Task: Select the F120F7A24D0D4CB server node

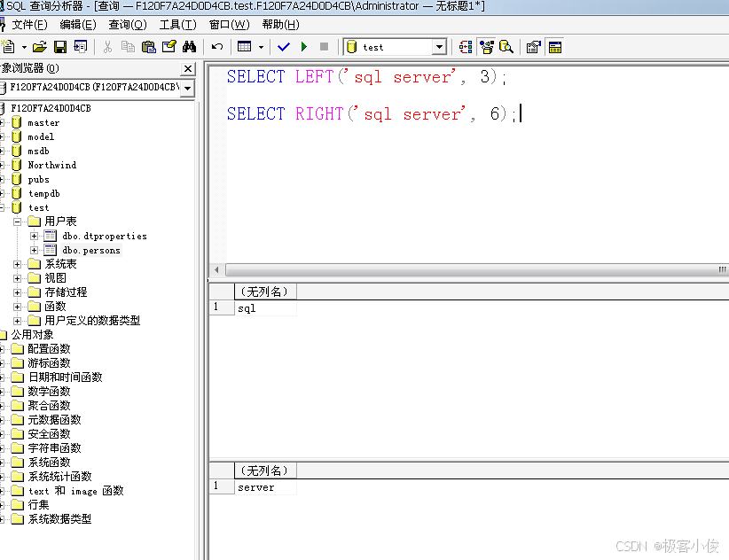Action: click(51, 108)
